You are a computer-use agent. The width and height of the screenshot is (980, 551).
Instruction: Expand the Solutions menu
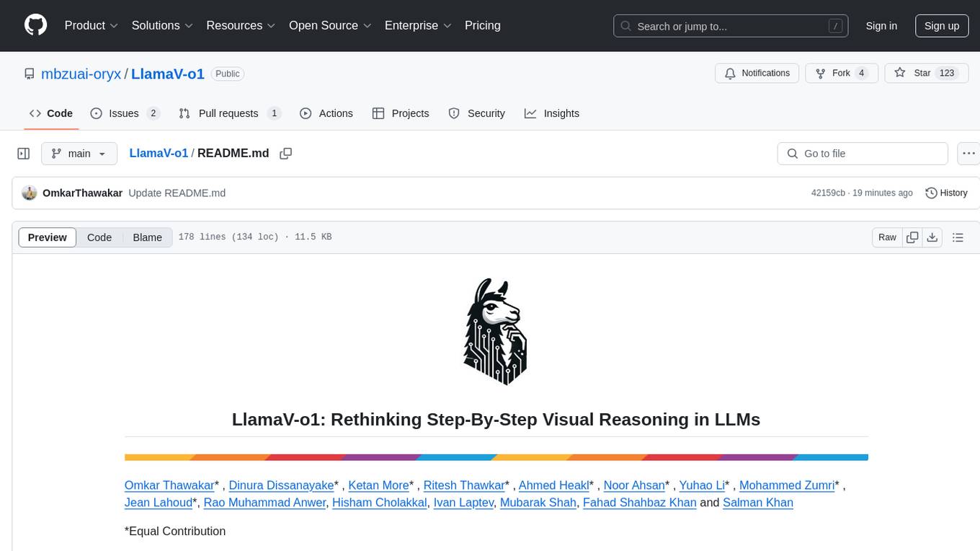(162, 25)
